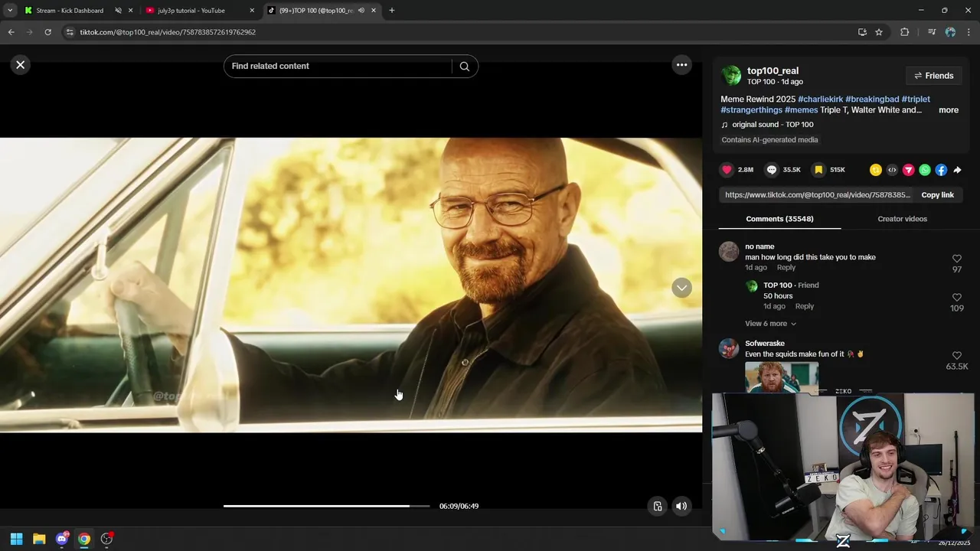
Task: Click the search magnifier icon
Action: pyautogui.click(x=465, y=67)
